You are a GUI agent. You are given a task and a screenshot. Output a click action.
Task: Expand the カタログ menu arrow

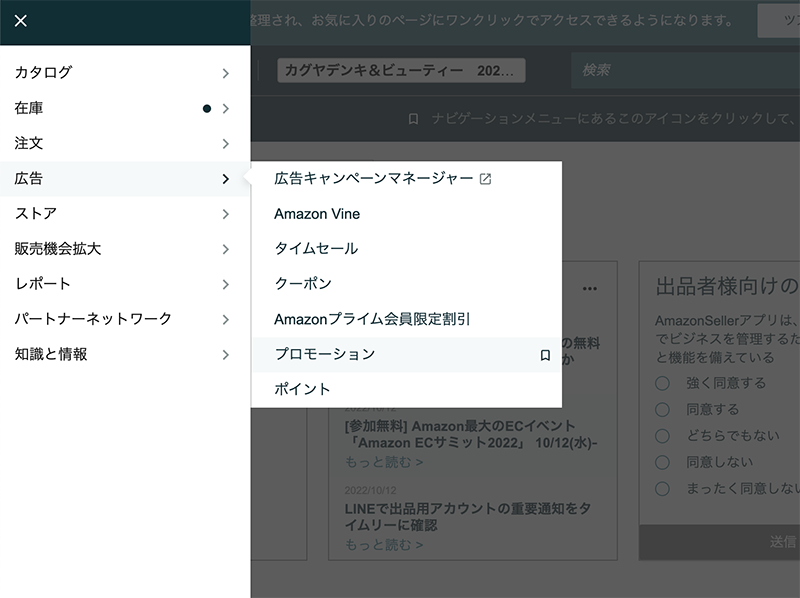[x=226, y=73]
